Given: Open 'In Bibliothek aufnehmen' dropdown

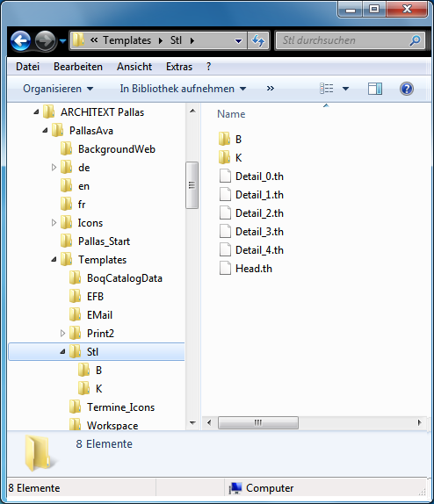Looking at the screenshot, I should (183, 89).
